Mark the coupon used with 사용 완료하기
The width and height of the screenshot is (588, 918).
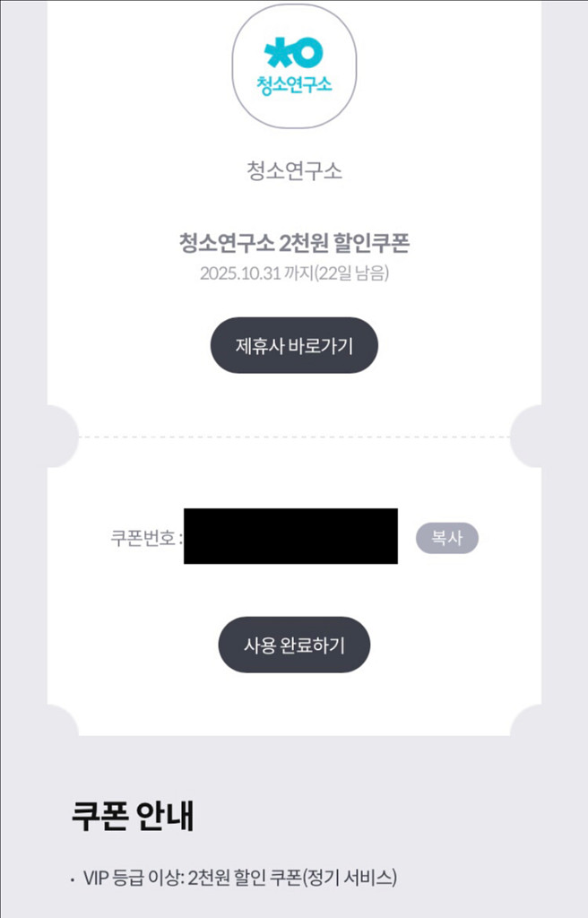294,645
